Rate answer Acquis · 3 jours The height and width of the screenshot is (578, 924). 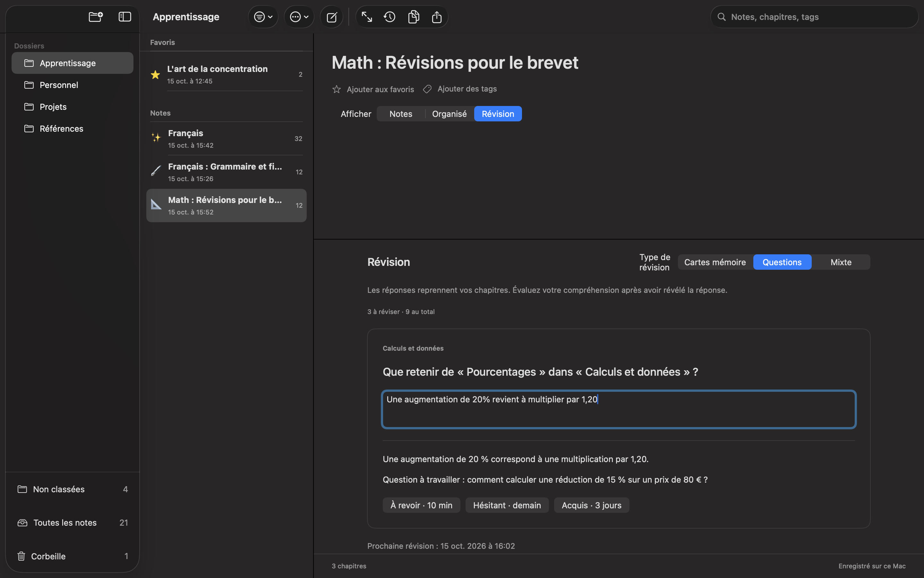(x=591, y=505)
